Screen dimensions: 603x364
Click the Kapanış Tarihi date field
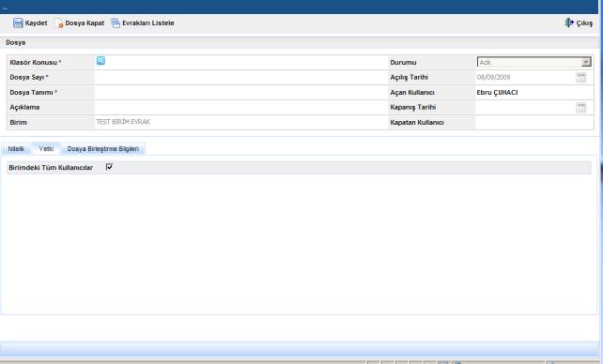525,108
